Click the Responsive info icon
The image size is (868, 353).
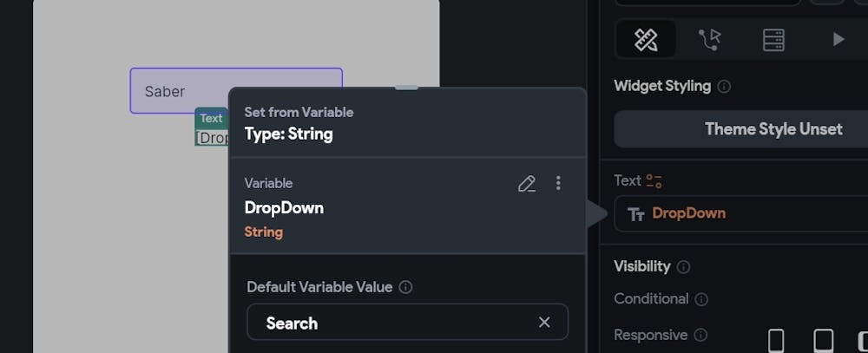tap(700, 335)
